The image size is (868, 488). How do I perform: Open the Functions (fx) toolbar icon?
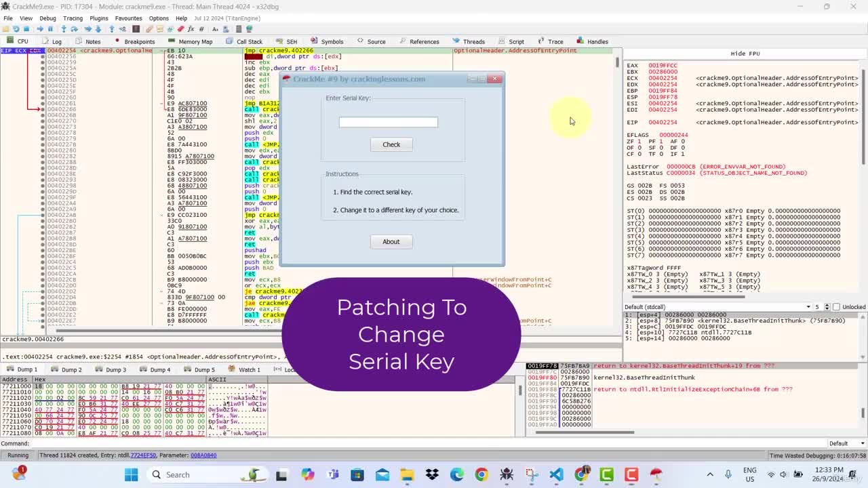191,29
